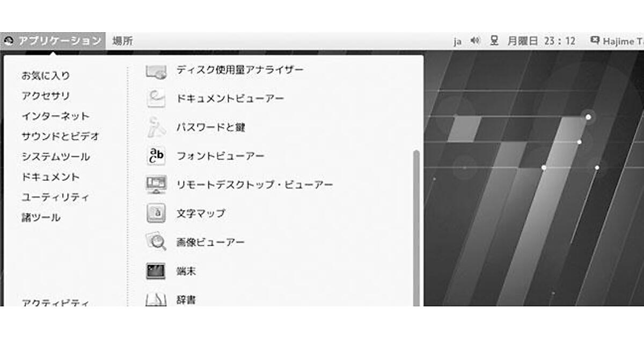The width and height of the screenshot is (644, 338).
Task: Launch パスワードと鍵
Action: click(211, 127)
